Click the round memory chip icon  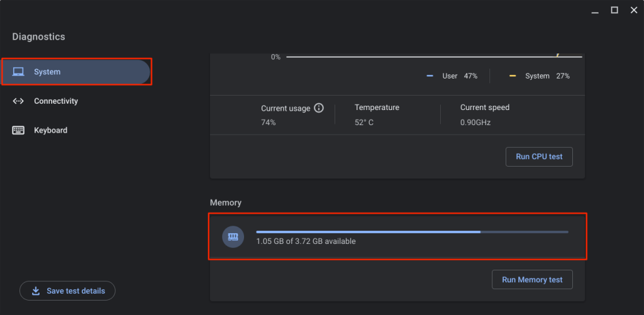[233, 236]
